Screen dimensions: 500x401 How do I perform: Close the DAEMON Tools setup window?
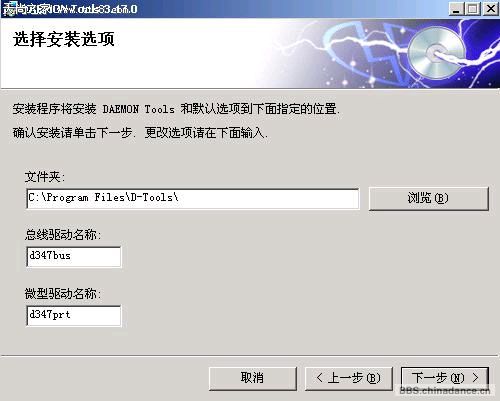pos(491,9)
